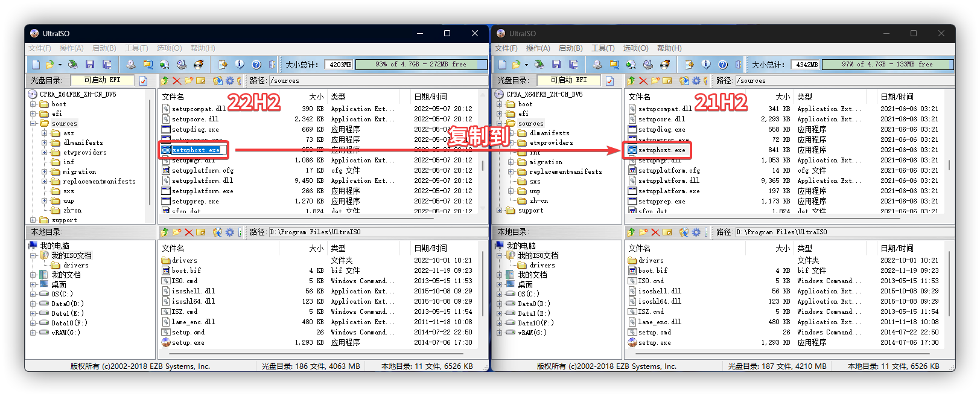Viewport: 980px width, 396px height.
Task: Click New image icon in right UltraISO window
Action: [502, 64]
